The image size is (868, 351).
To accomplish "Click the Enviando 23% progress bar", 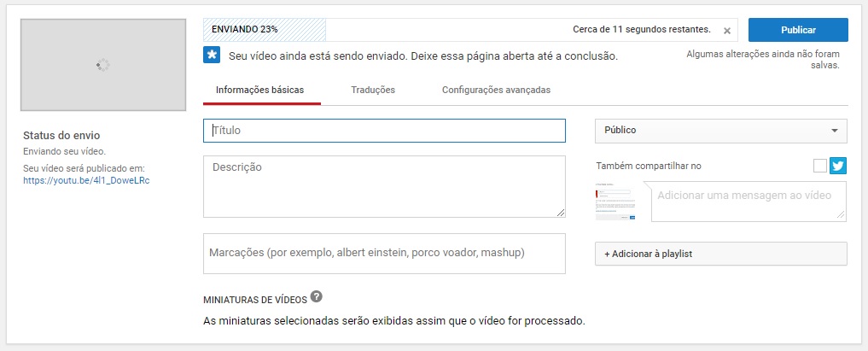I will tap(384, 30).
